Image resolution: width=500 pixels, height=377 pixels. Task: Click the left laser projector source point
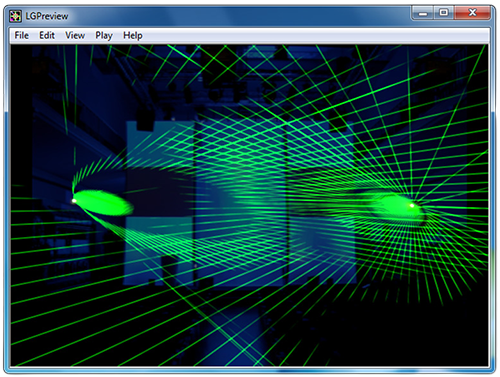(74, 201)
